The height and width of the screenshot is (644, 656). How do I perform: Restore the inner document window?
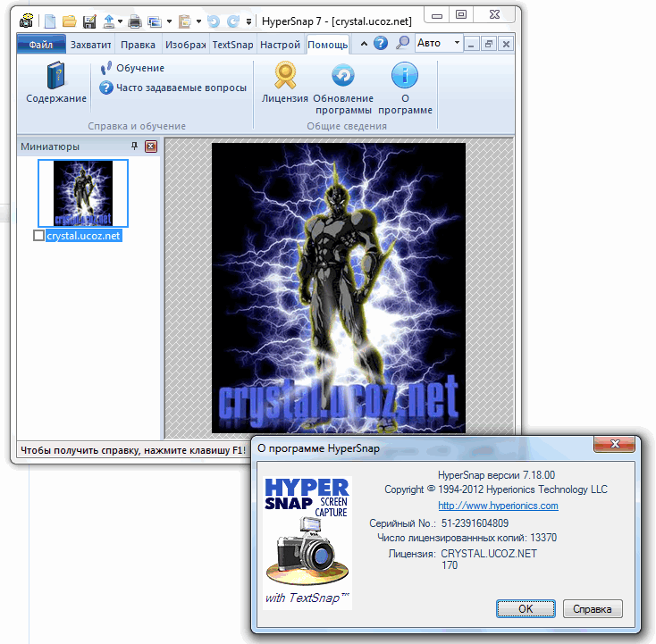(x=489, y=44)
